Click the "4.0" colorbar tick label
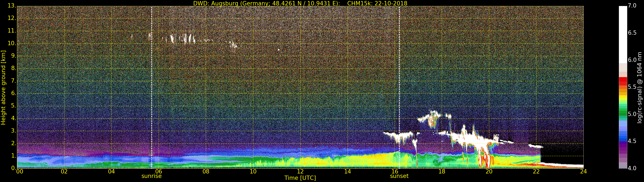This screenshot has width=644, height=182. pyautogui.click(x=632, y=168)
